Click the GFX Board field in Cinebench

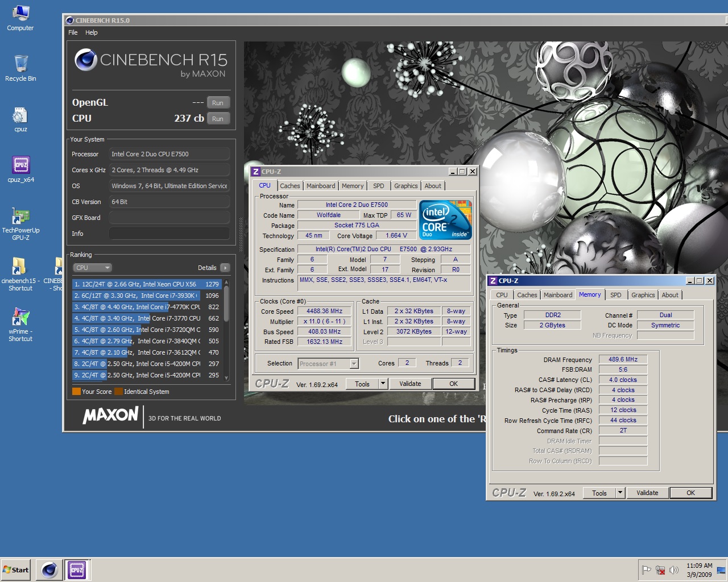point(169,218)
